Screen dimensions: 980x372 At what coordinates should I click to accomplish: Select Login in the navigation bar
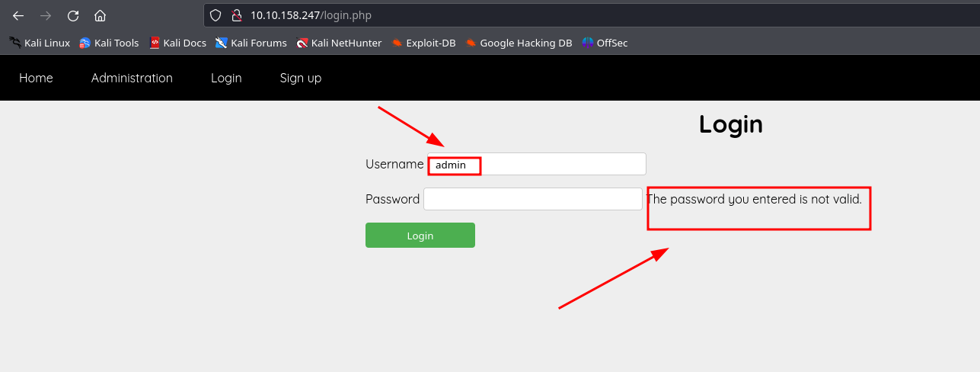226,78
